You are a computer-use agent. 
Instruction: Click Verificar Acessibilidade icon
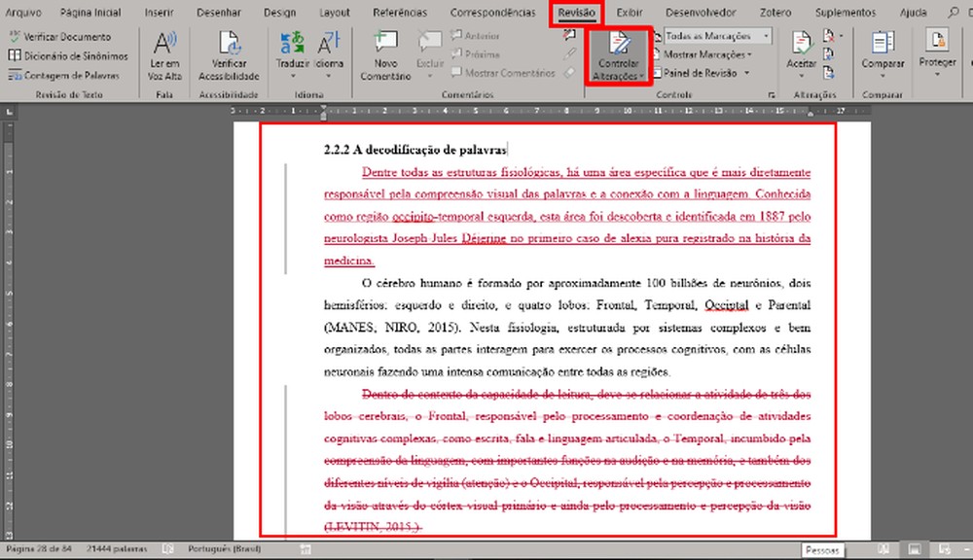[x=229, y=44]
